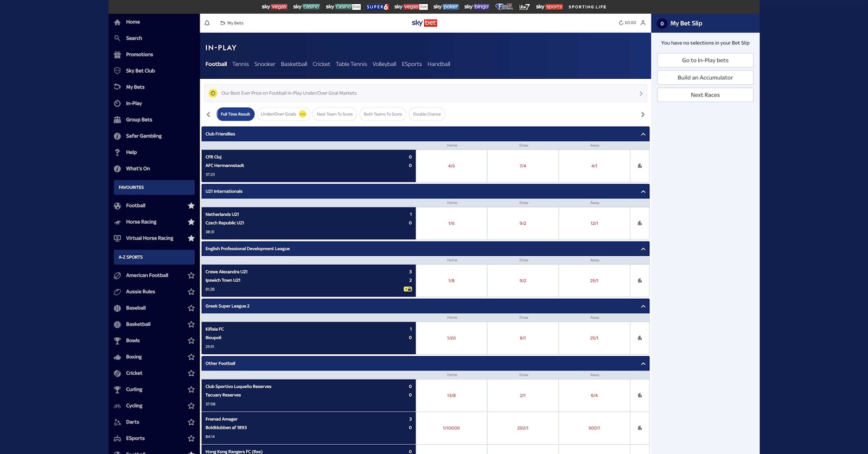
Task: Switch to the Tennis tab
Action: [240, 64]
